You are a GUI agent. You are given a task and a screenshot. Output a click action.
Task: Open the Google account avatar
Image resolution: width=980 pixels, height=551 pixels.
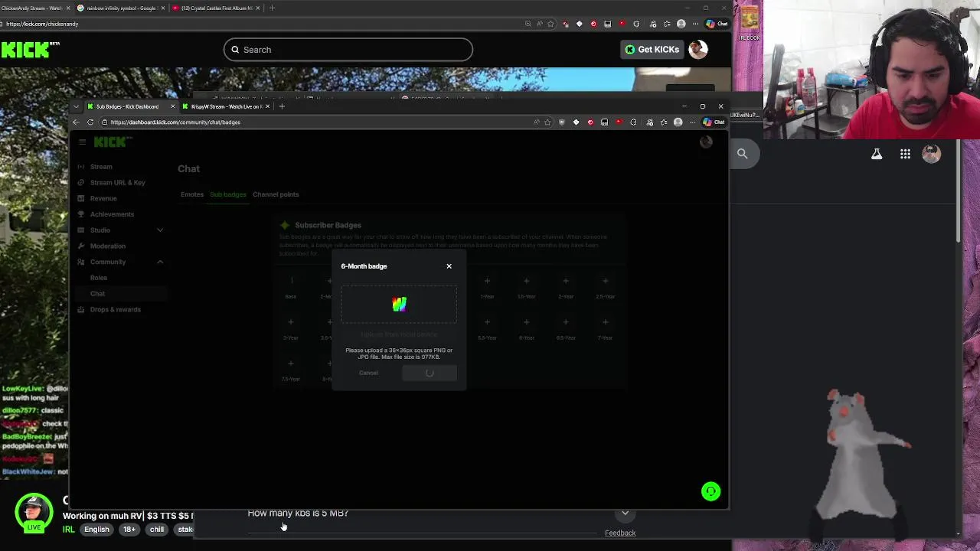[932, 155]
